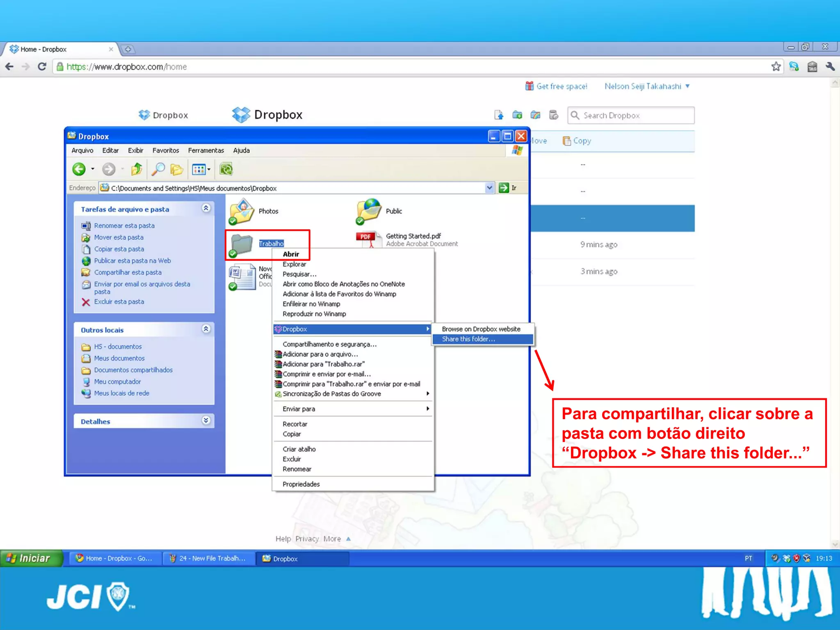The height and width of the screenshot is (630, 840).
Task: Open Meus documentos under Outros locais
Action: [x=119, y=358]
